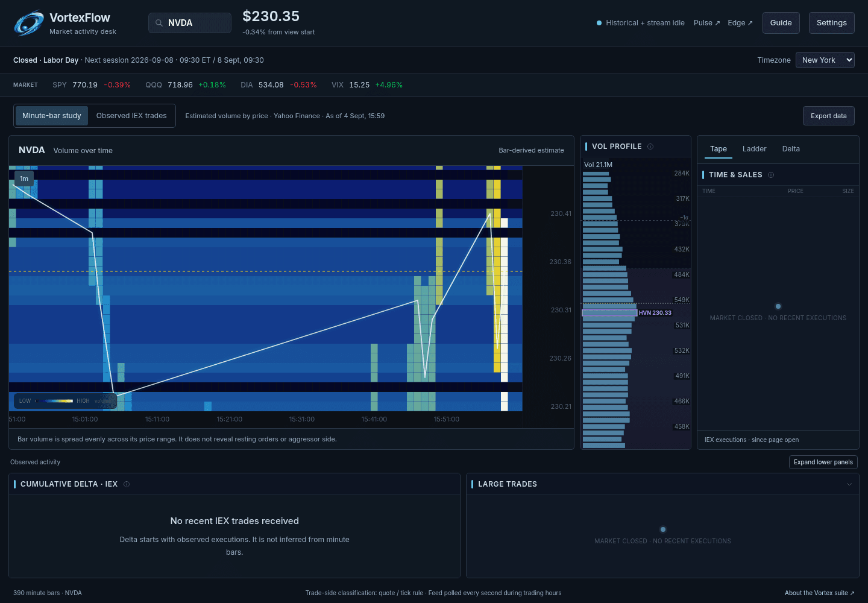Screen dimensions: 868x603
Task: Select the Minute-bar study view
Action: [52, 116]
